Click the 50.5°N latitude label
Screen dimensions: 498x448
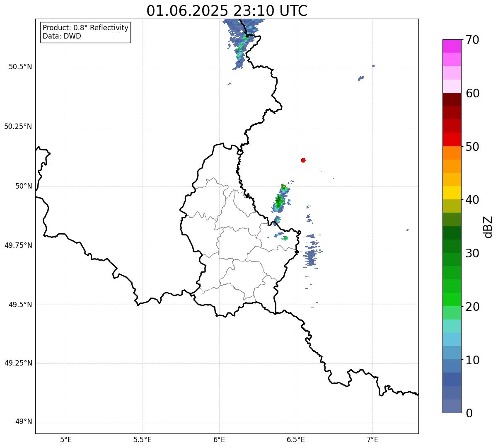[x=20, y=67]
